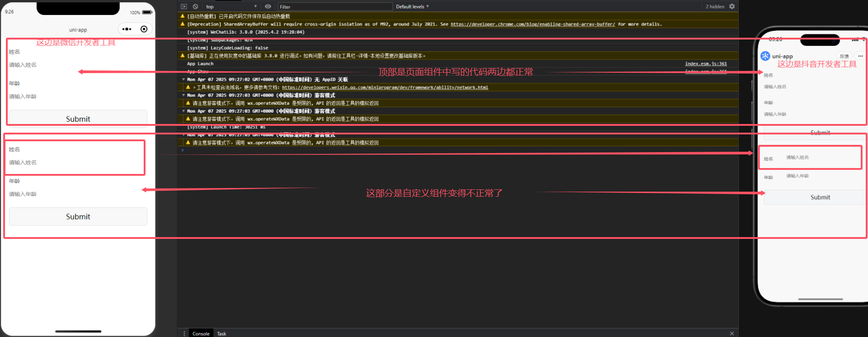Focus the console Filter input

335,6
